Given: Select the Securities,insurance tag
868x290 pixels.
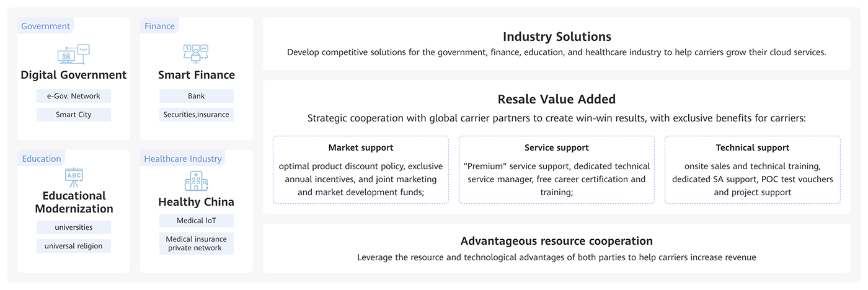Looking at the screenshot, I should tap(196, 115).
